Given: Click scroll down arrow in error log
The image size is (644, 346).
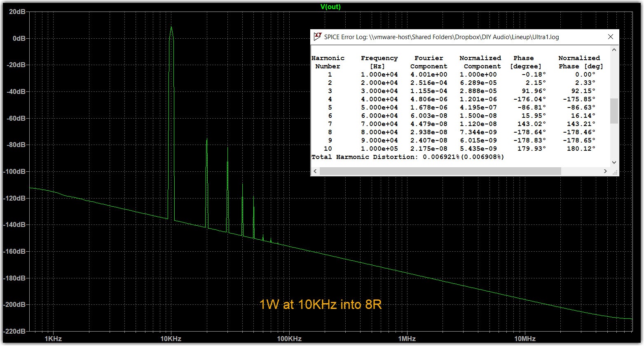Looking at the screenshot, I should pyautogui.click(x=614, y=162).
